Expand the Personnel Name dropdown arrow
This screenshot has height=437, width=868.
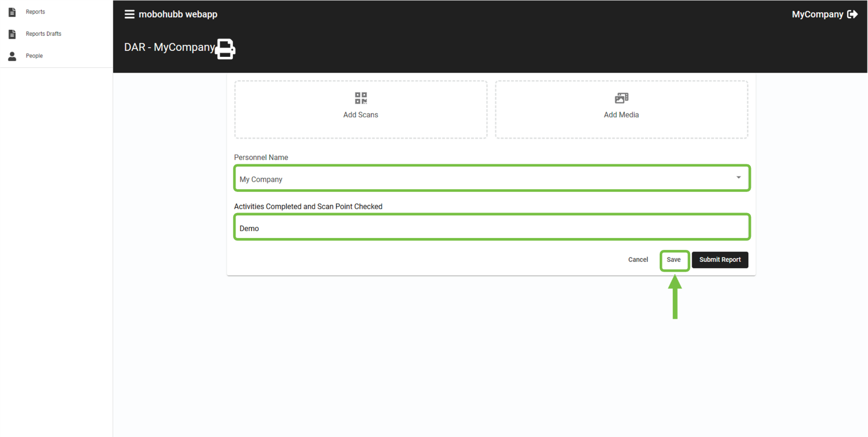(738, 178)
